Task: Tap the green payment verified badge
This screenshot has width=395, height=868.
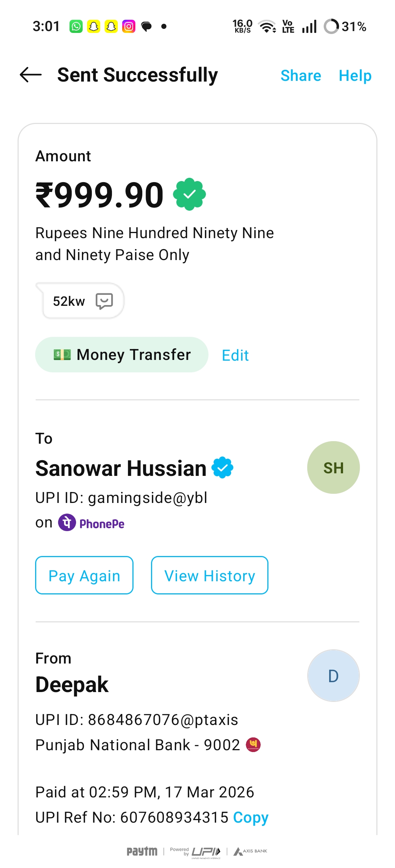Action: (189, 194)
